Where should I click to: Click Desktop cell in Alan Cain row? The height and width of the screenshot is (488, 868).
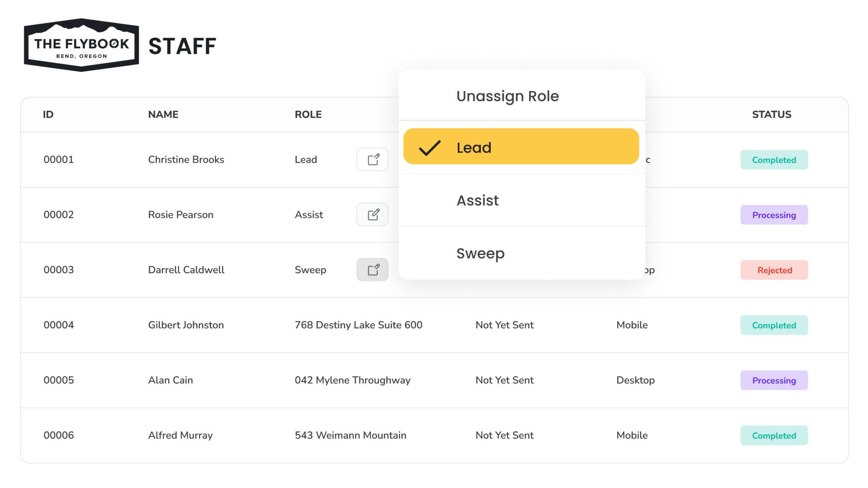pyautogui.click(x=635, y=380)
